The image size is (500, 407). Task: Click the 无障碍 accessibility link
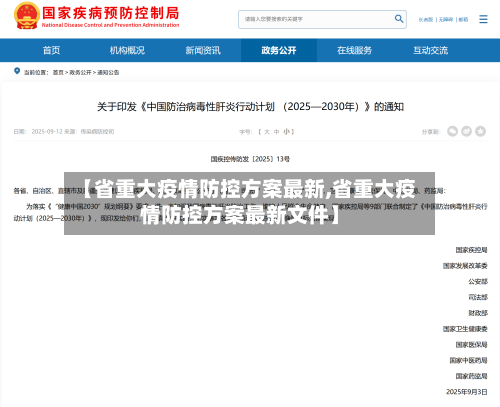pyautogui.click(x=446, y=20)
